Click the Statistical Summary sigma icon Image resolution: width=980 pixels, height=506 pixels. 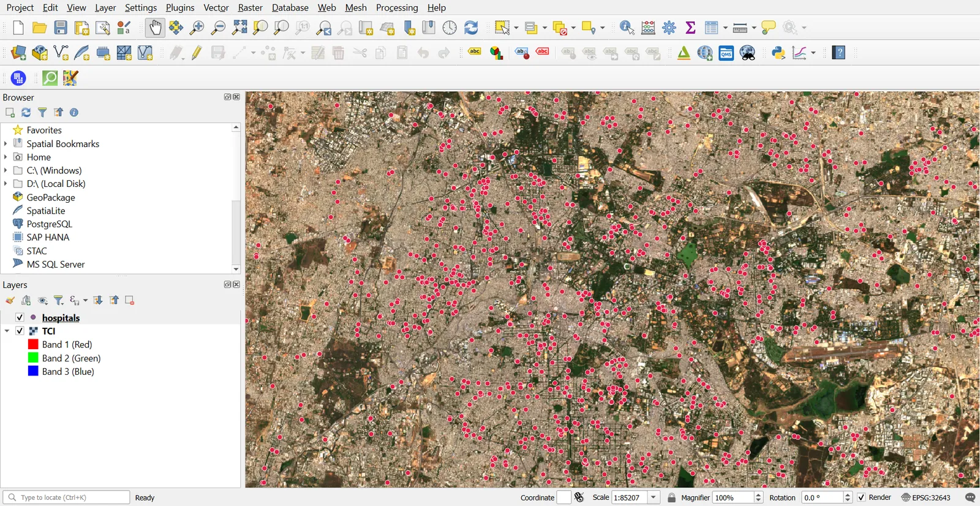[x=690, y=28]
